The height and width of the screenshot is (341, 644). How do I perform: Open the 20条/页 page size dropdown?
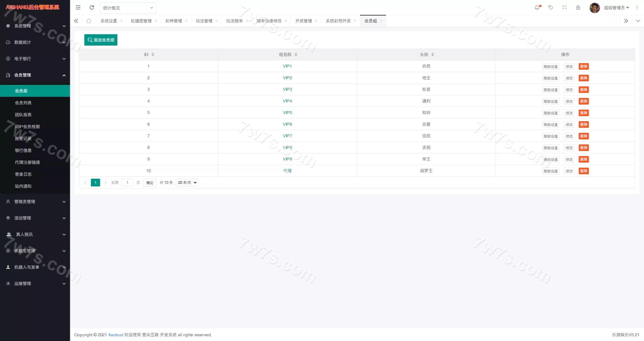coord(187,183)
